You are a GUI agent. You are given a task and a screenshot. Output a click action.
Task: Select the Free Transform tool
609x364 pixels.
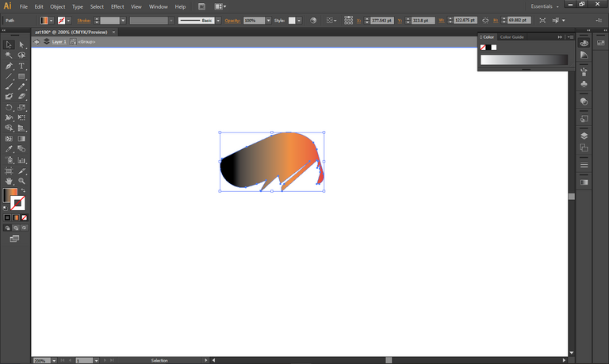(x=21, y=117)
